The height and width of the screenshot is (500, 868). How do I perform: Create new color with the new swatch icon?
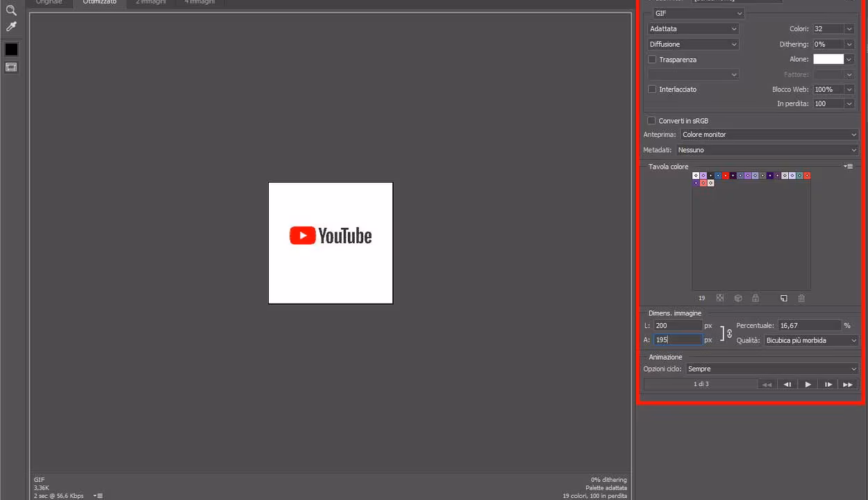tap(783, 298)
